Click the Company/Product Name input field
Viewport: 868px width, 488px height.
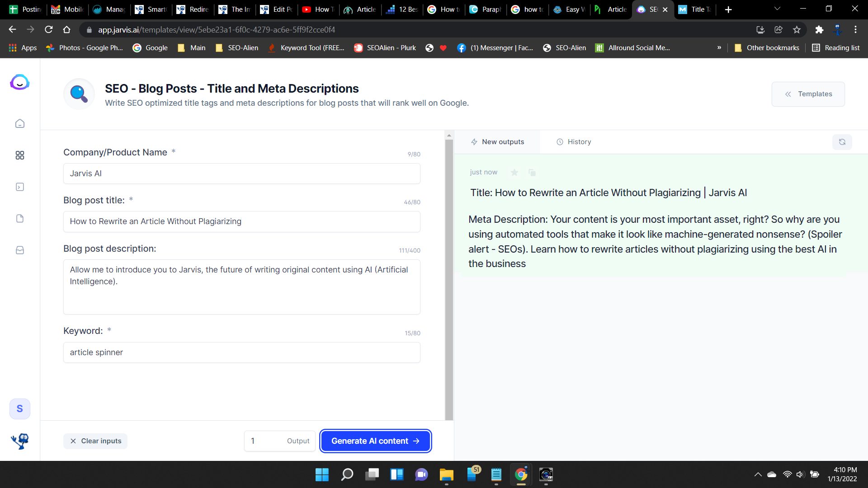tap(242, 174)
